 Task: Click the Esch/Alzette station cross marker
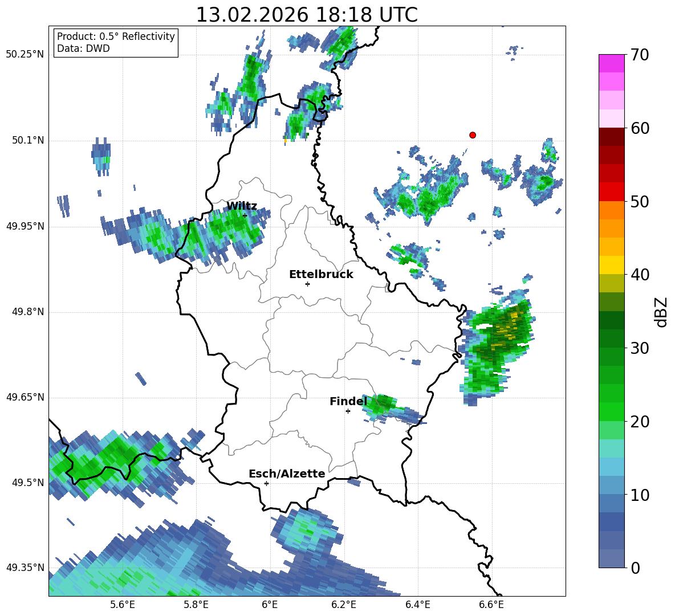[x=266, y=483]
